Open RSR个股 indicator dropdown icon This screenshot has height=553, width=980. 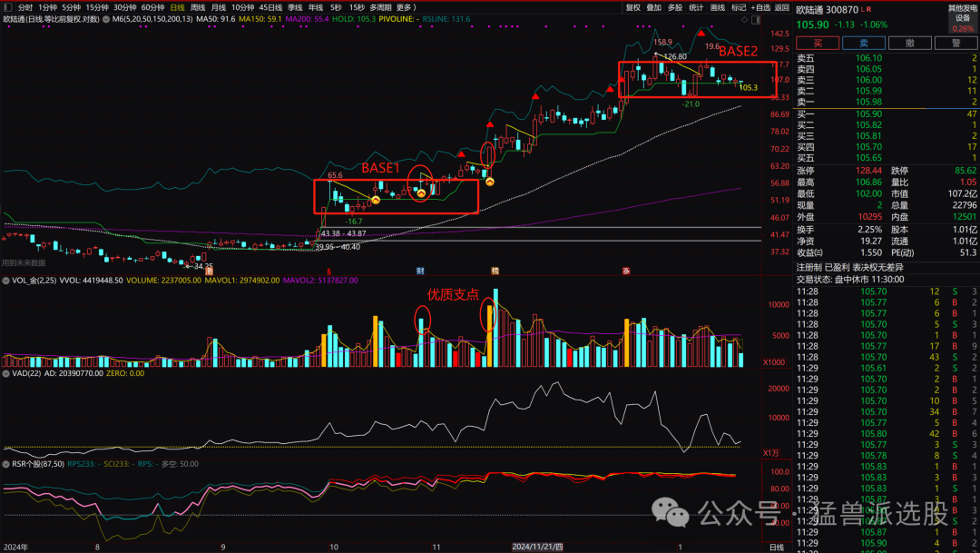(6, 464)
